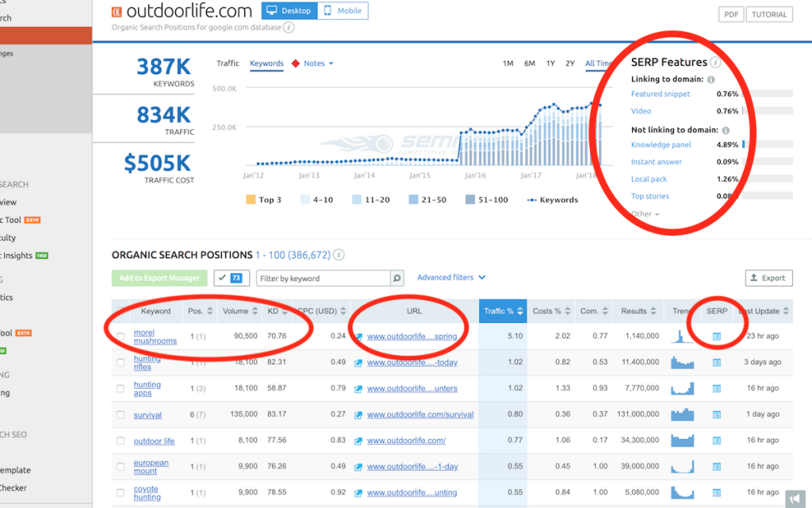Viewport: 812px width, 508px height.
Task: Click the Filter by keyword input field
Action: [324, 279]
